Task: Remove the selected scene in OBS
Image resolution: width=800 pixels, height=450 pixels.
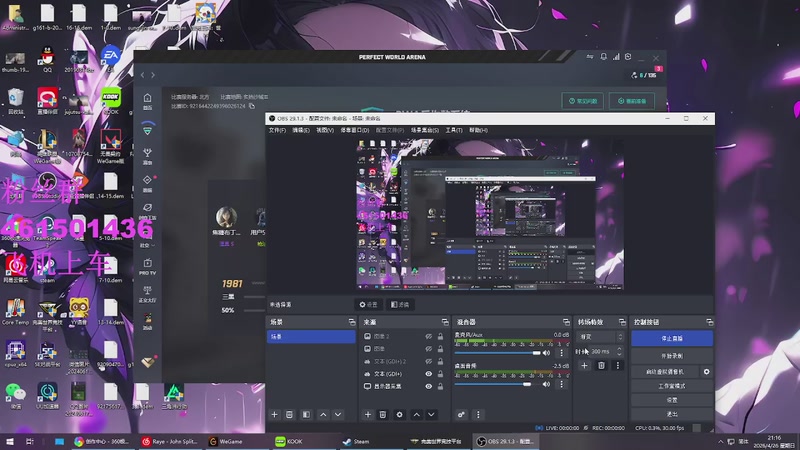Action: tap(289, 415)
